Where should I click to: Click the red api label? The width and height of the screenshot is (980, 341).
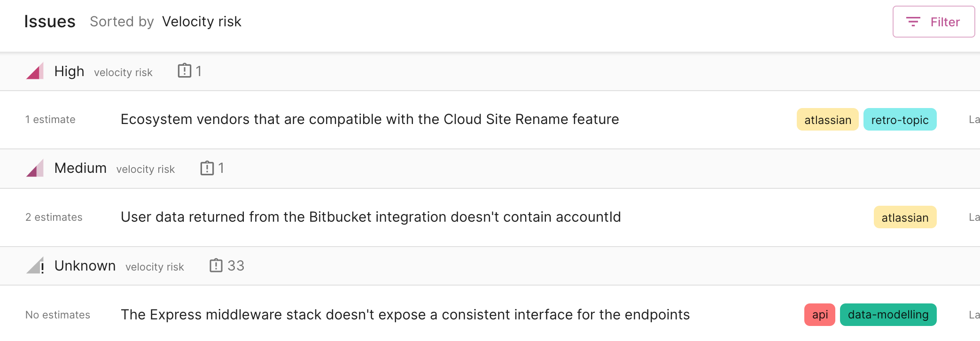[x=819, y=315]
